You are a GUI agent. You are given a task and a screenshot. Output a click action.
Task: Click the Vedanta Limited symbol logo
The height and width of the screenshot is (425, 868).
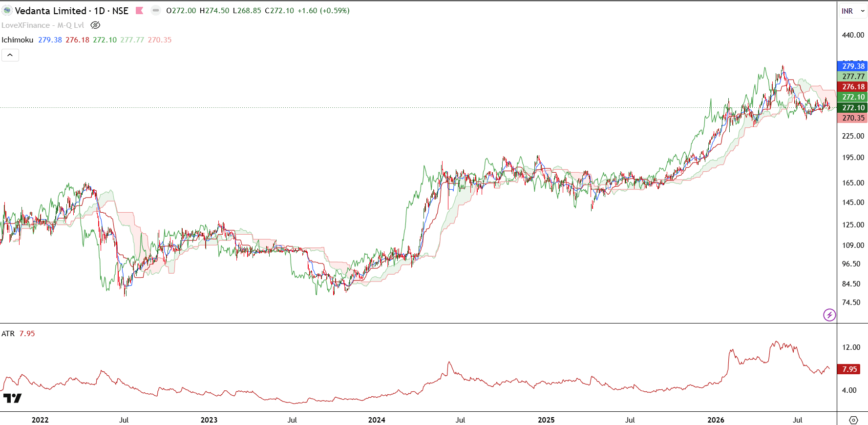pyautogui.click(x=7, y=10)
